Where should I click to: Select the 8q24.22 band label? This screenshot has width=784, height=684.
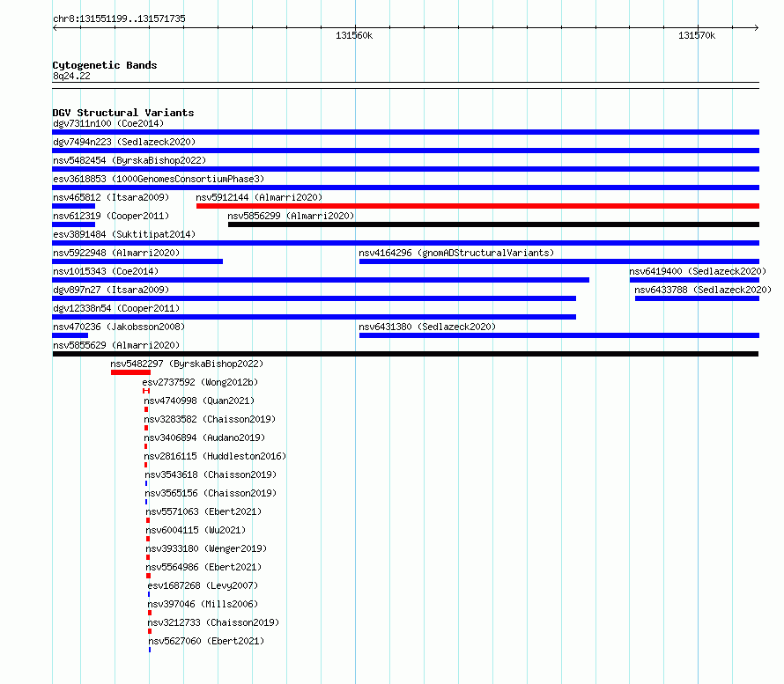71,76
